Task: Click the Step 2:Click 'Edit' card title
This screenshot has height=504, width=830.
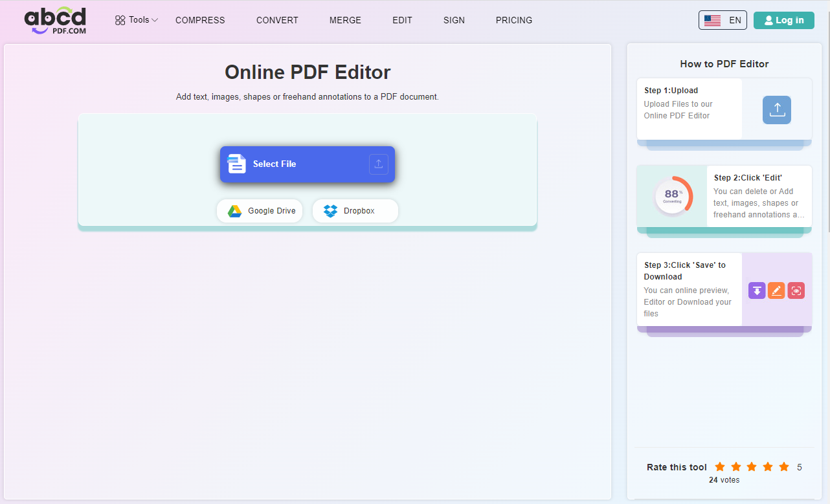Action: click(x=748, y=178)
